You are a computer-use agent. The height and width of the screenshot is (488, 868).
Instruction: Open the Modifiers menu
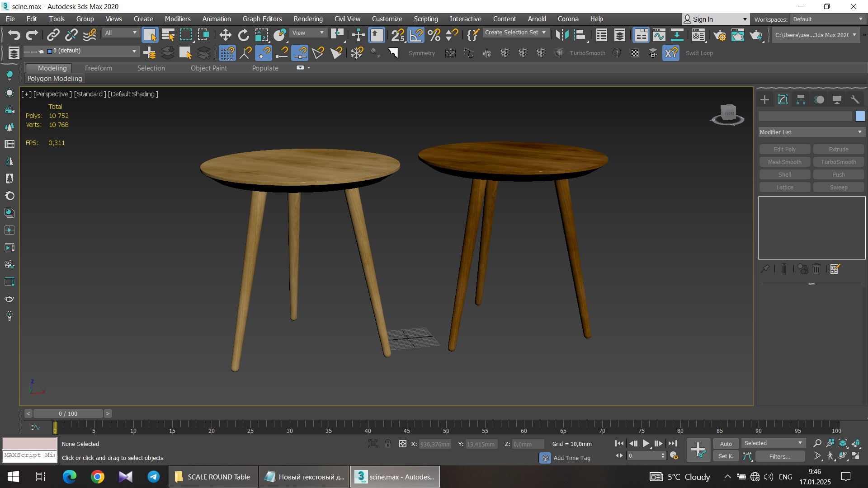178,19
